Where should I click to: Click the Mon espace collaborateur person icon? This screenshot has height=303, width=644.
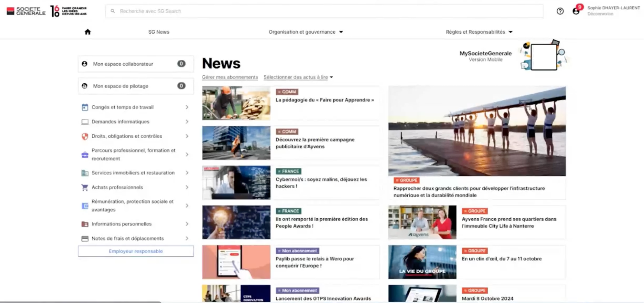[x=85, y=64]
